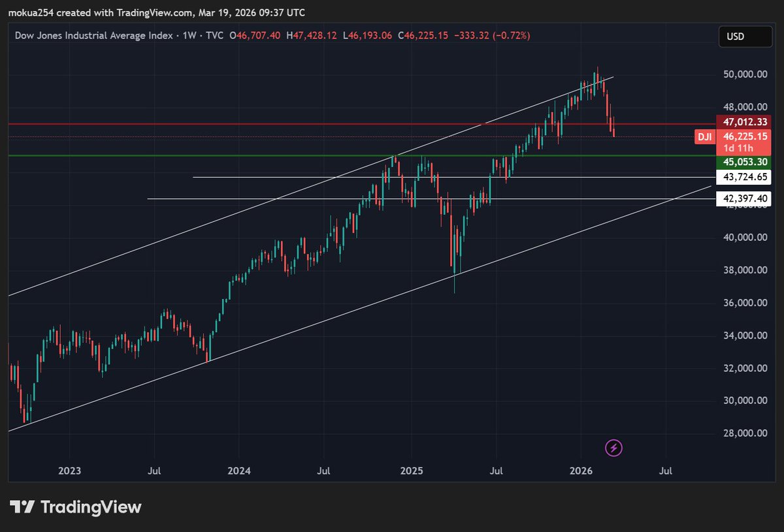Viewport: 784px width, 532px height.
Task: Click the Jul label between 2023 and 2024
Action: [155, 470]
